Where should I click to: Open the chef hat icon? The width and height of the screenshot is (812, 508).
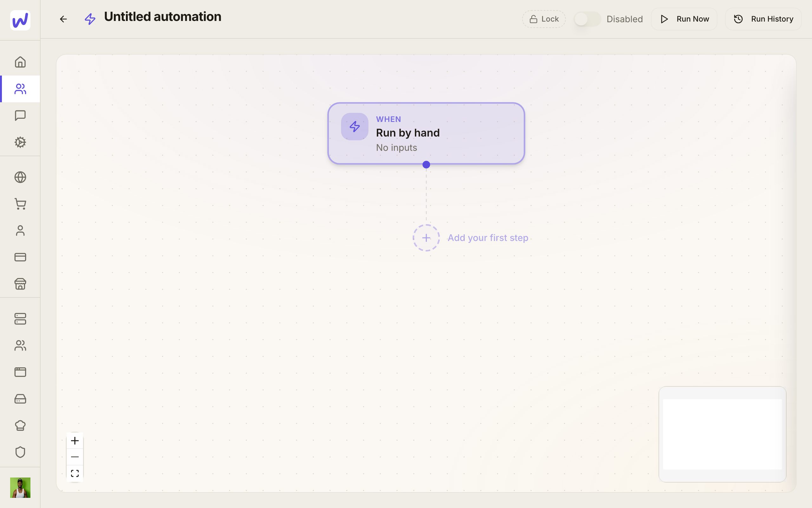click(20, 425)
